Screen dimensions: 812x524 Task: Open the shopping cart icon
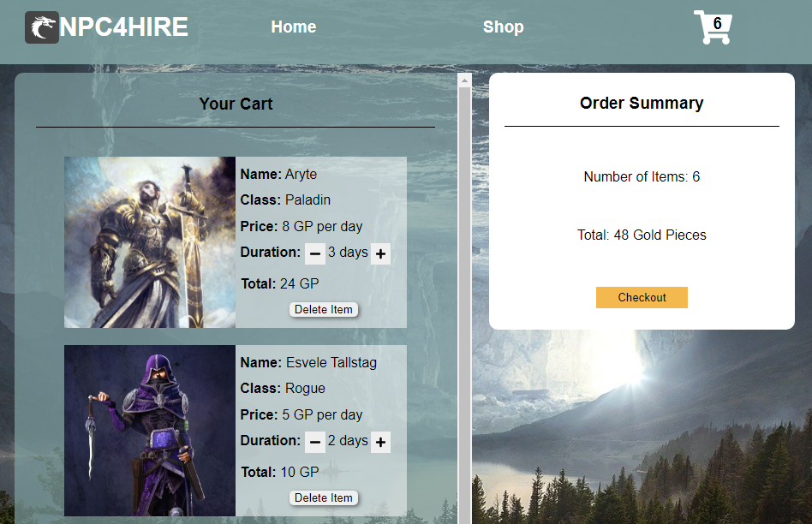click(712, 28)
